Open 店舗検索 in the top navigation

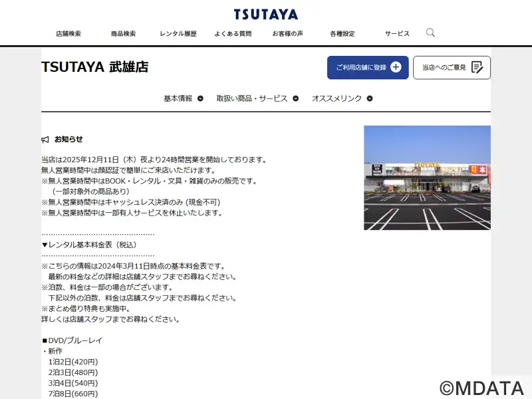point(68,34)
